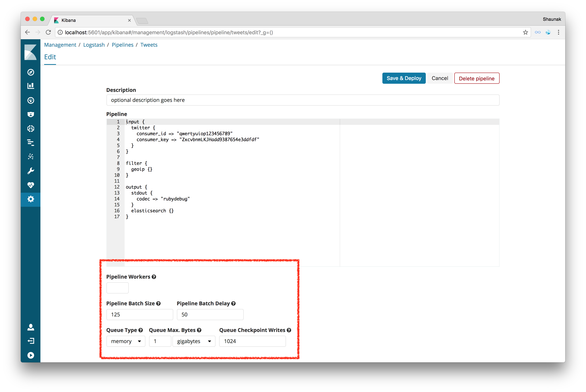Show help for Pipeline Batch Delay
This screenshot has width=586, height=392.
[x=233, y=303]
